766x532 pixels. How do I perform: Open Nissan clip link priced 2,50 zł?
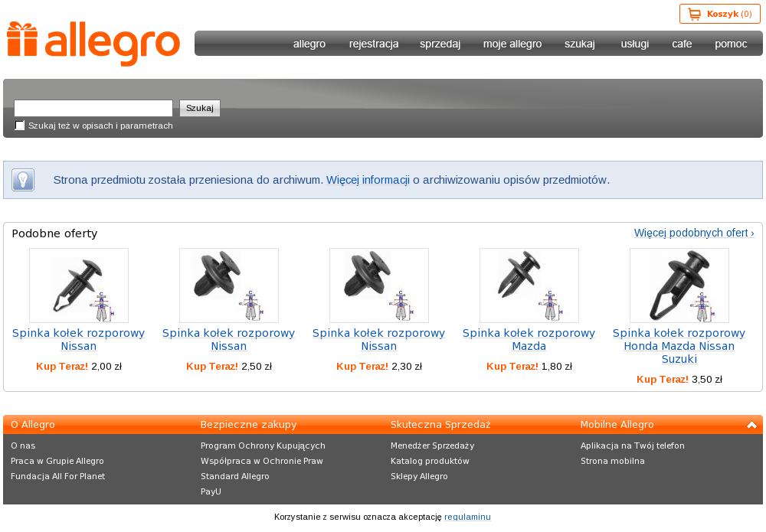(228, 340)
